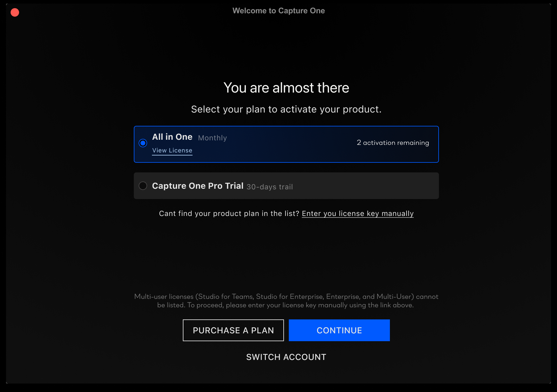This screenshot has height=392, width=557.
Task: Click 'Select your plan to activate your product.' text
Action: [286, 109]
